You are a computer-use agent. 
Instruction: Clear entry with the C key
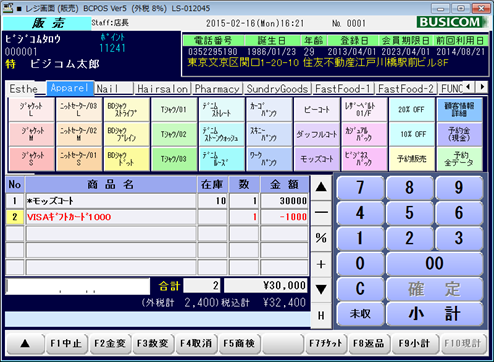pyautogui.click(x=360, y=289)
